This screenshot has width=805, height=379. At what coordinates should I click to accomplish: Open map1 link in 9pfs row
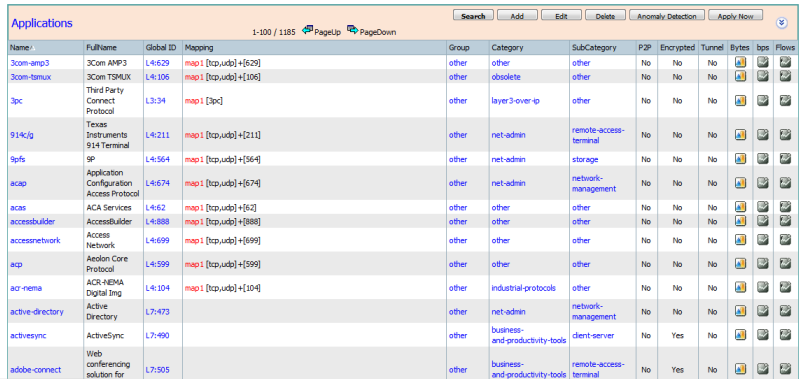coord(194,159)
